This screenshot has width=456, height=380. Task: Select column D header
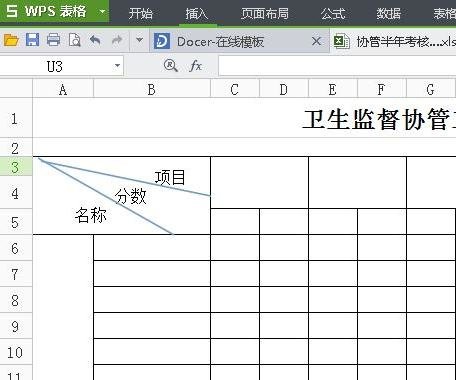click(284, 89)
